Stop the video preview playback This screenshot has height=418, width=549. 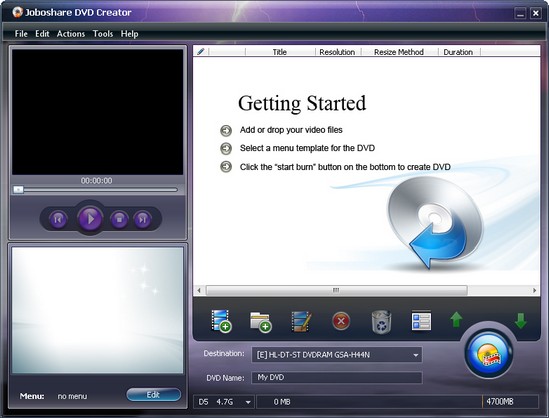point(119,220)
